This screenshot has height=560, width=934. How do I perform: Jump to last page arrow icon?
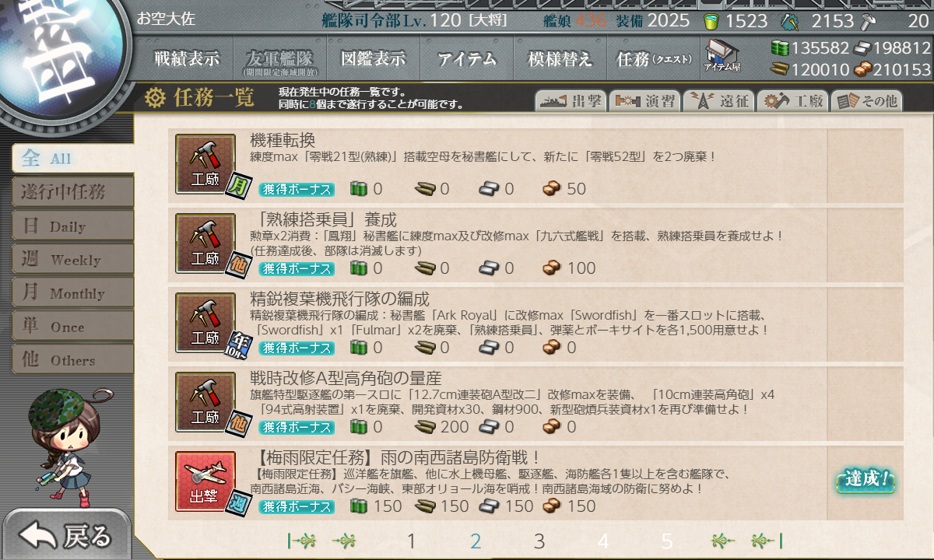pos(766,541)
